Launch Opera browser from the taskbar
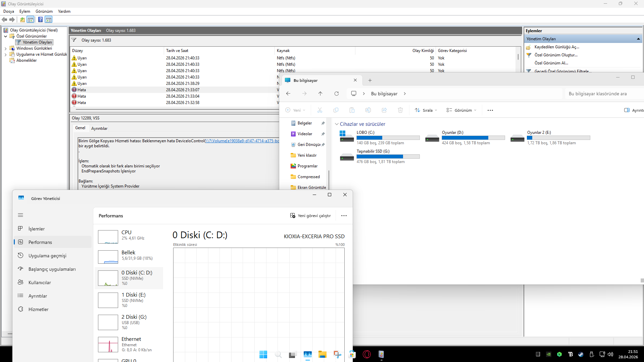Image resolution: width=644 pixels, height=362 pixels. click(367, 354)
